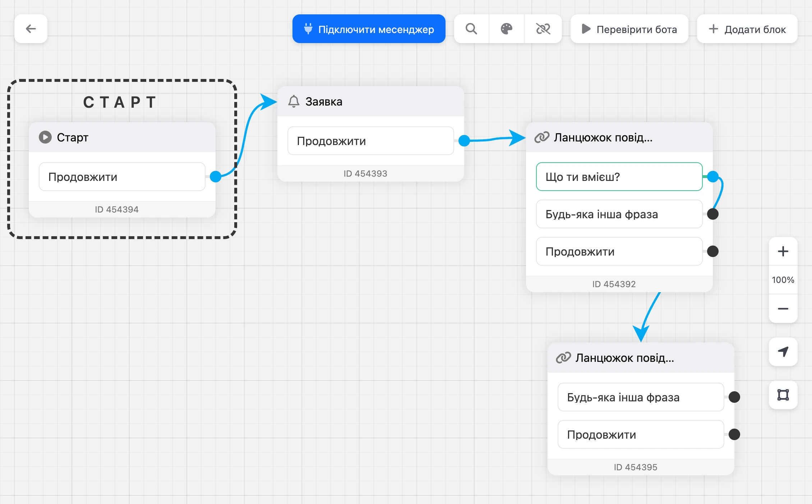Screen dimensions: 812x504
Task: Select the Заявка block header
Action: click(371, 102)
